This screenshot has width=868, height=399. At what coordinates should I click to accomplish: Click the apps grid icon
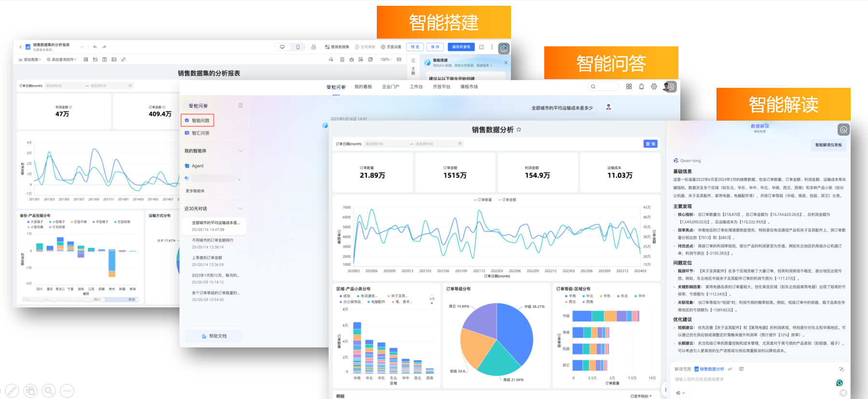click(x=629, y=87)
